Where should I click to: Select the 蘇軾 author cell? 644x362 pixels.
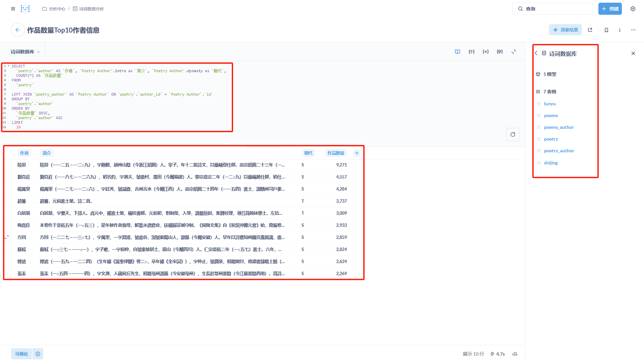[x=22, y=249]
